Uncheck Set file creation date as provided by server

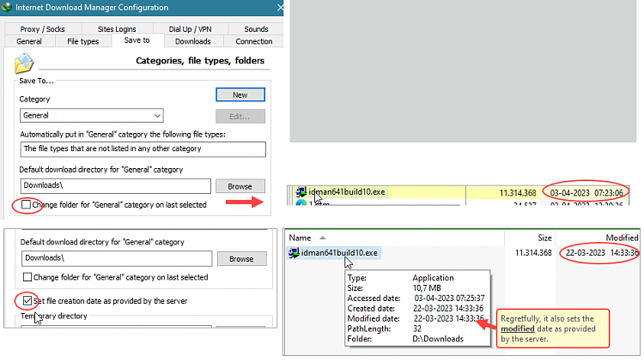27,301
